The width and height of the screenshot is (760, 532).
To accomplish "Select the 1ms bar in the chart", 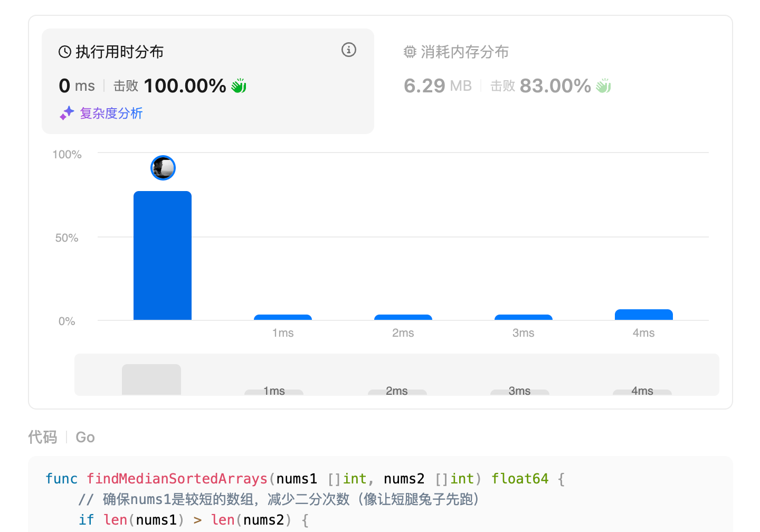I will [283, 317].
